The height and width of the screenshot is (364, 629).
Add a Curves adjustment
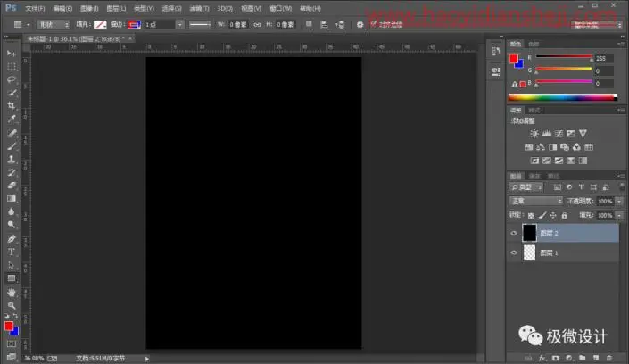(x=559, y=134)
